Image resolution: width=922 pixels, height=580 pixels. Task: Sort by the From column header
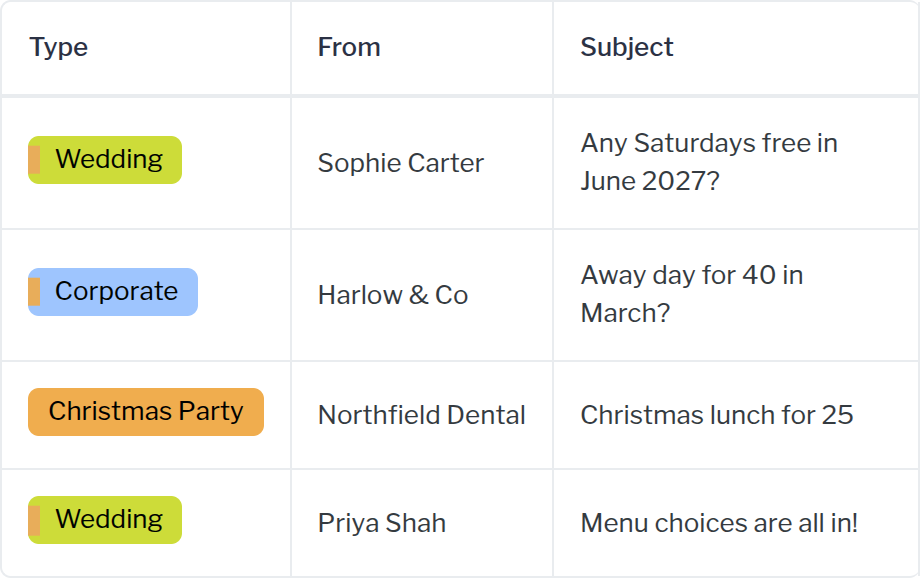click(x=349, y=47)
